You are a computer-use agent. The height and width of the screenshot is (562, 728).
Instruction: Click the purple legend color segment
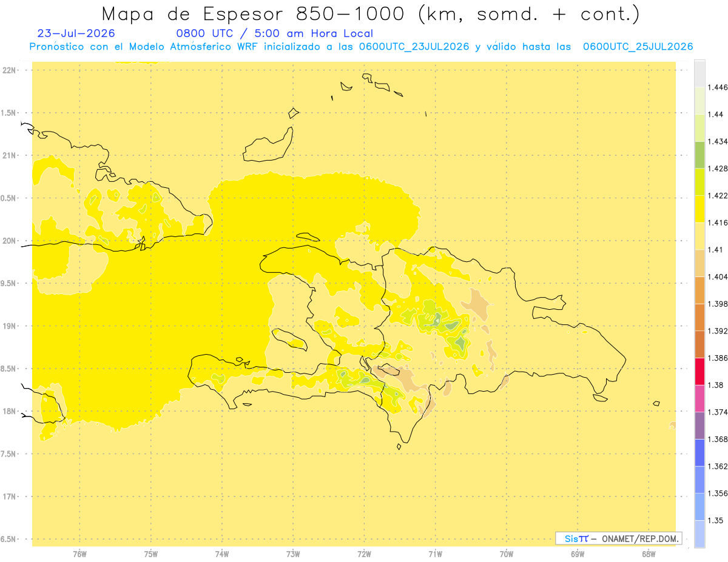[x=699, y=425]
